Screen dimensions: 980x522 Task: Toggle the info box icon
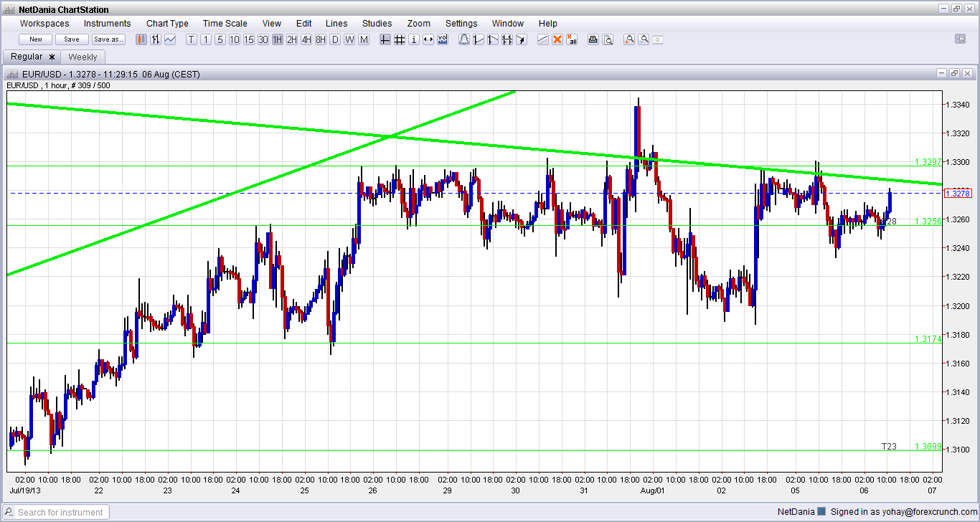coord(414,39)
